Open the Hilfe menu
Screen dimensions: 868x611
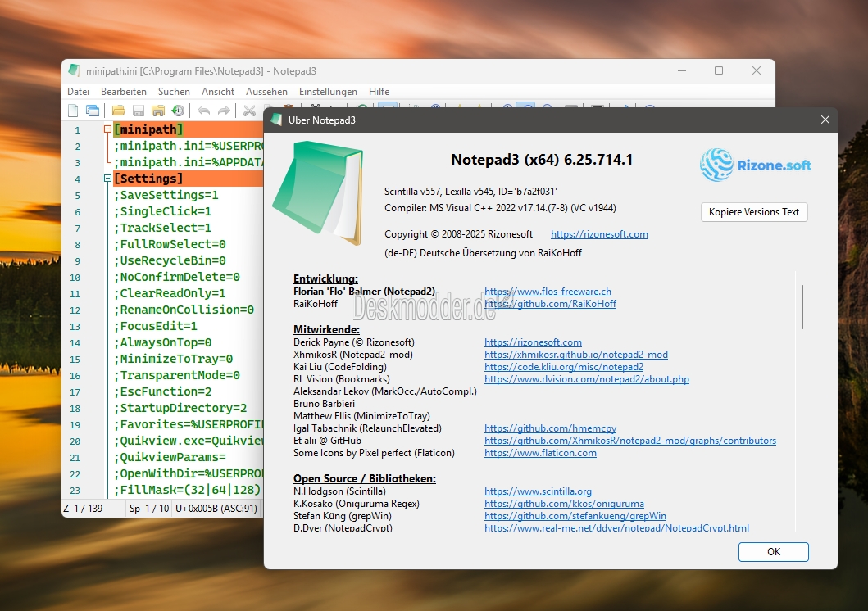379,91
